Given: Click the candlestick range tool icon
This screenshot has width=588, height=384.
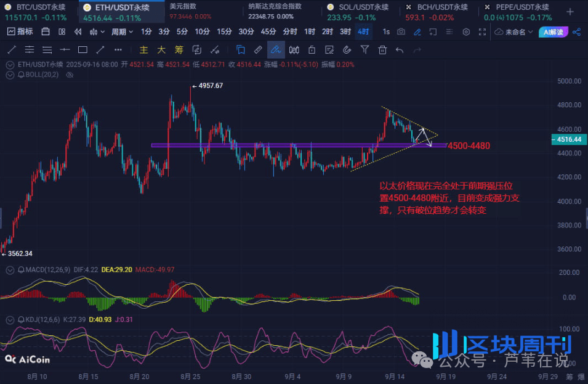Looking at the screenshot, I should click(294, 50).
